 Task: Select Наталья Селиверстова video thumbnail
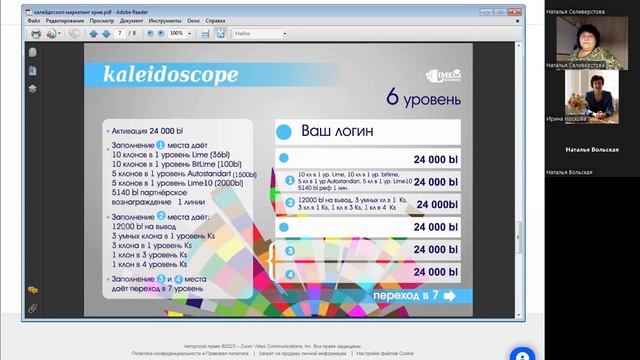pyautogui.click(x=592, y=43)
